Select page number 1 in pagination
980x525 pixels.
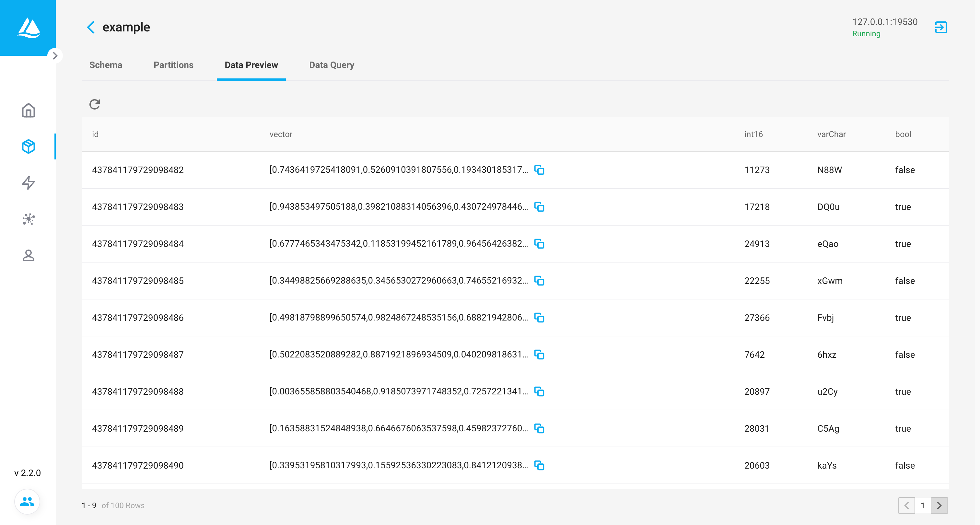click(x=923, y=505)
